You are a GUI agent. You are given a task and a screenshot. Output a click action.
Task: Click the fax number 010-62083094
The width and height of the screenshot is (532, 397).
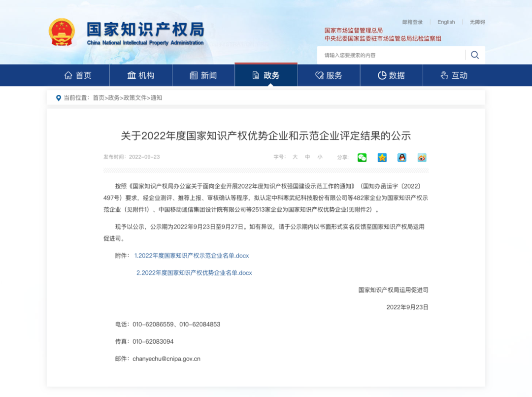[x=153, y=342]
